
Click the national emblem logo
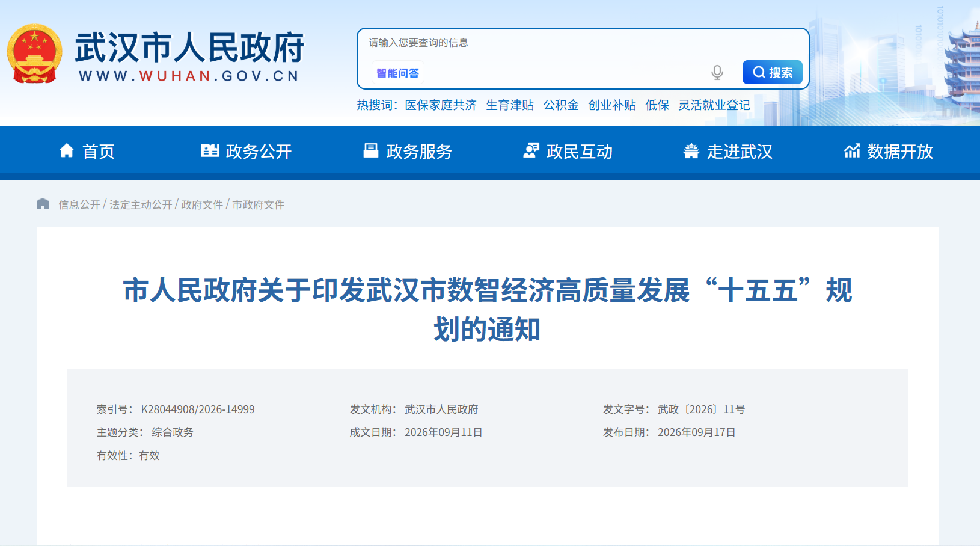(x=34, y=54)
